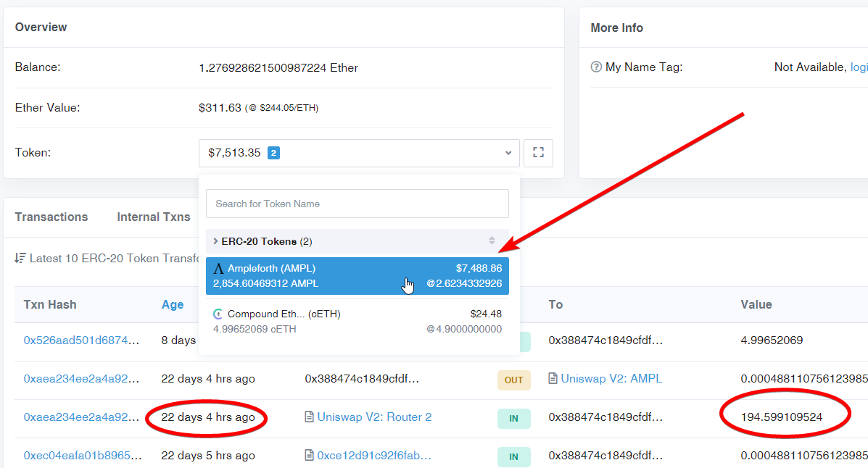Image resolution: width=868 pixels, height=468 pixels.
Task: Click the contract icon before Uniswap V2: AMPL
Action: (x=553, y=379)
